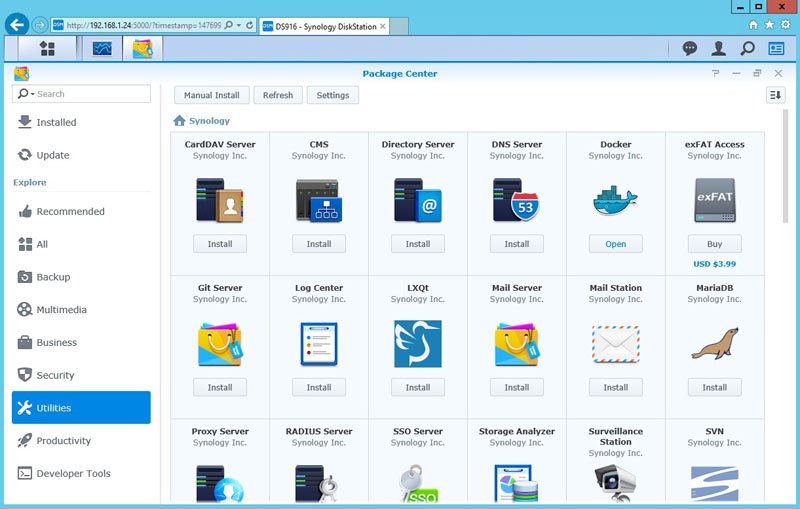Open the DSM Main Menu icon
Screen dimensions: 800x509
point(47,49)
